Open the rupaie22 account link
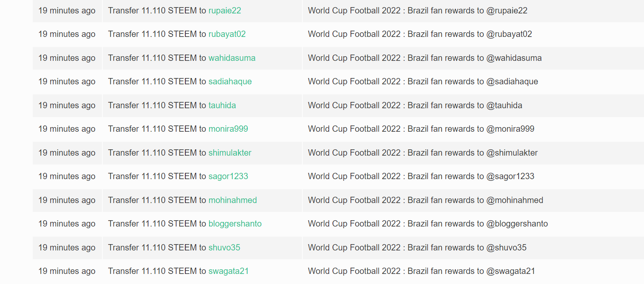The height and width of the screenshot is (284, 644). pyautogui.click(x=225, y=10)
